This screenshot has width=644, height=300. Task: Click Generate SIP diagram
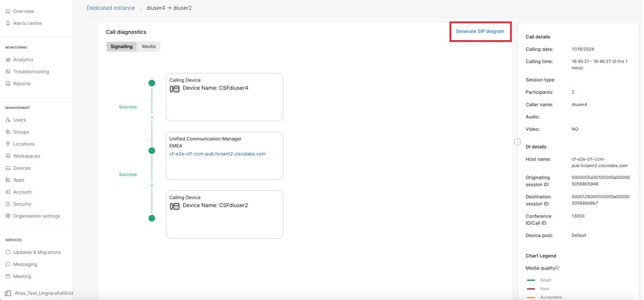480,31
